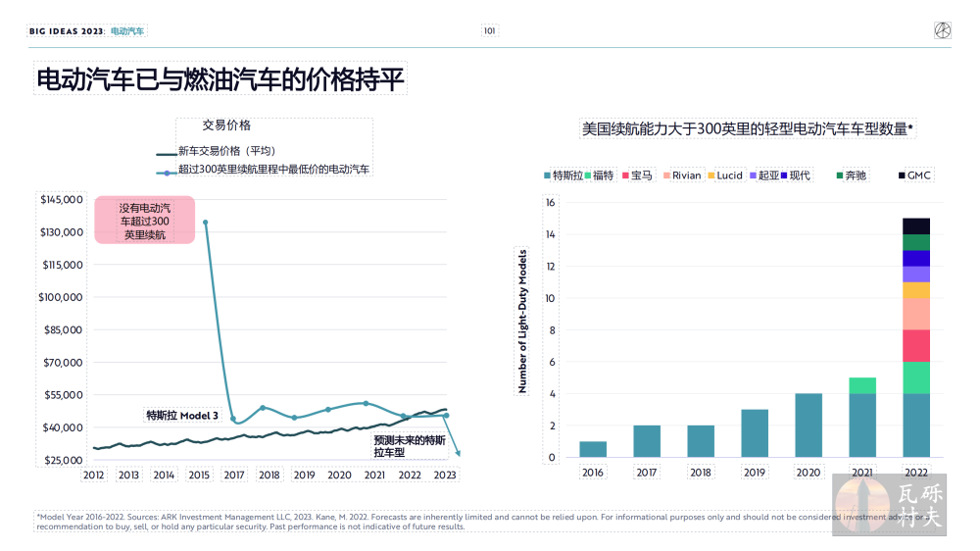980x551 pixels.
Task: Click the 起亚 legend entry
Action: pyautogui.click(x=764, y=175)
